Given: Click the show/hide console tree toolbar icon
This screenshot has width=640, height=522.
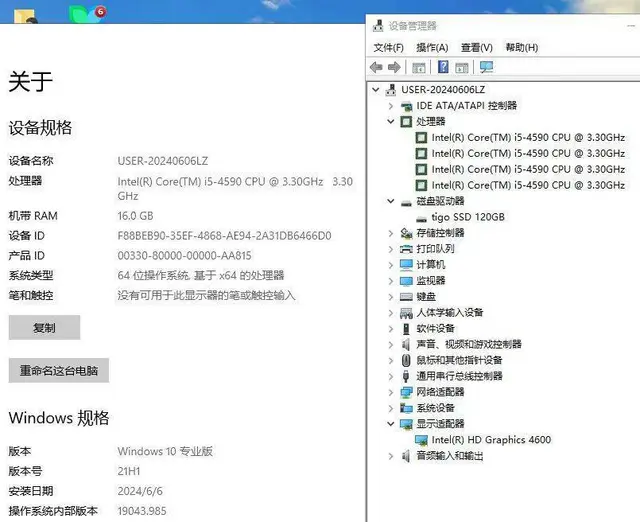Looking at the screenshot, I should coord(419,67).
